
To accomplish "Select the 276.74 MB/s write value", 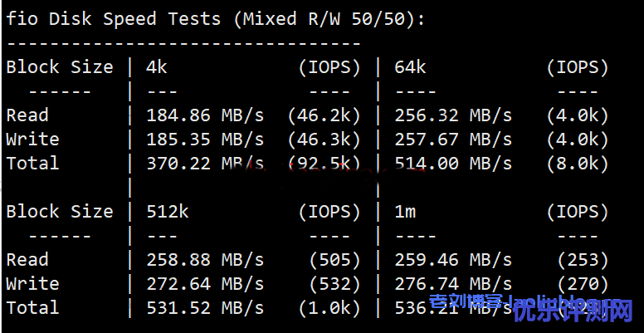I will click(x=453, y=284).
